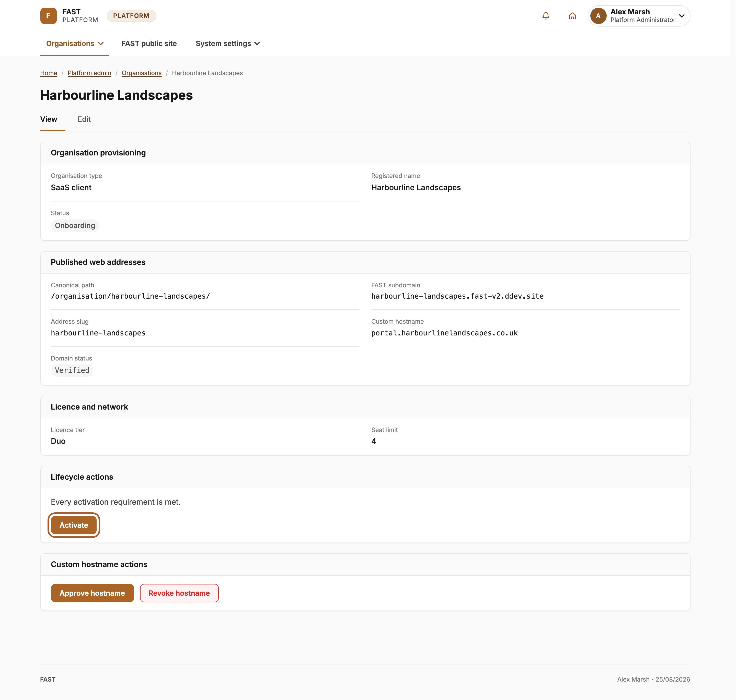Click the Harbourline Landscapes page heading
736x700 pixels.
pos(116,95)
